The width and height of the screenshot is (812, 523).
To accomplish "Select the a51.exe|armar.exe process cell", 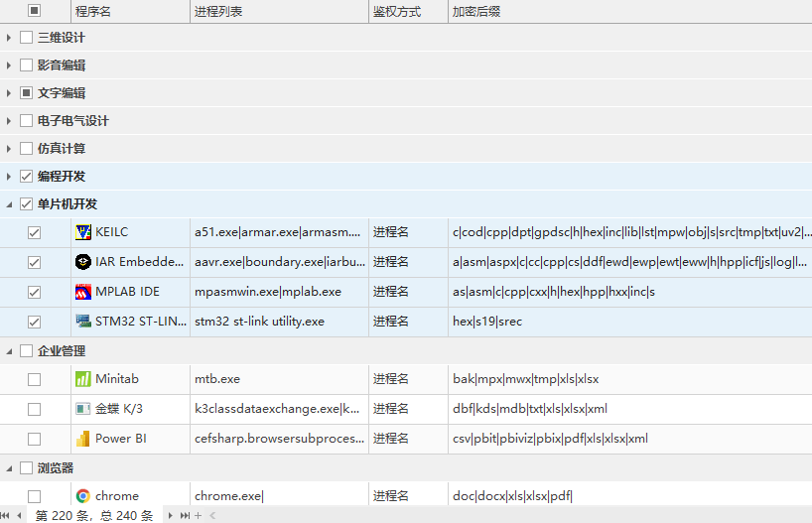I will 280,232.
